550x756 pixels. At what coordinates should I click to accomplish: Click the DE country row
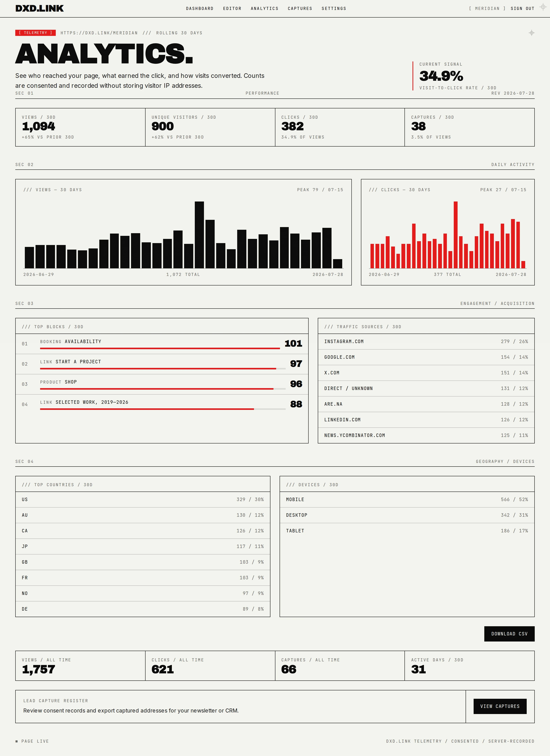tap(143, 609)
